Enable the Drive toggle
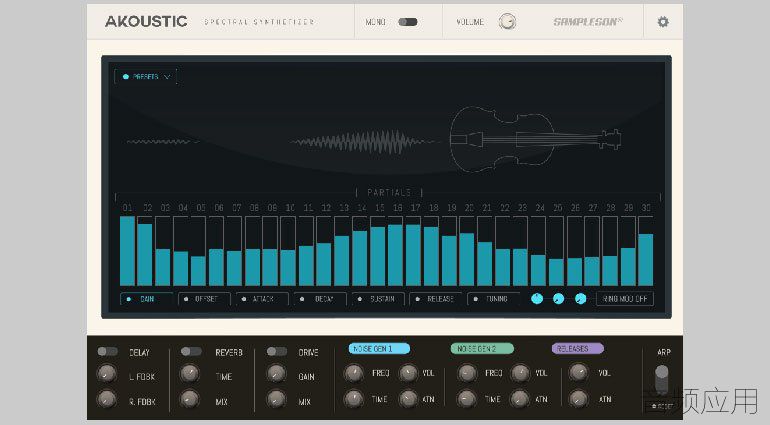 (x=277, y=351)
